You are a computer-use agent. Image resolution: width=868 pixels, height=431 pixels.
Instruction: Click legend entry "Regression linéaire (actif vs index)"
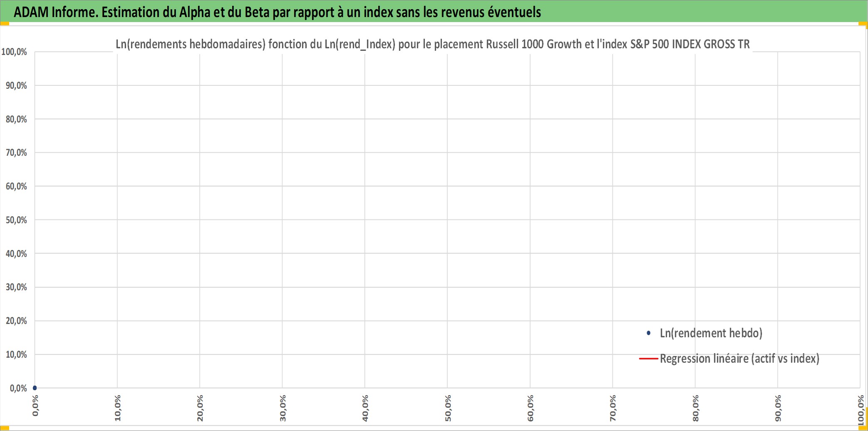pyautogui.click(x=739, y=359)
